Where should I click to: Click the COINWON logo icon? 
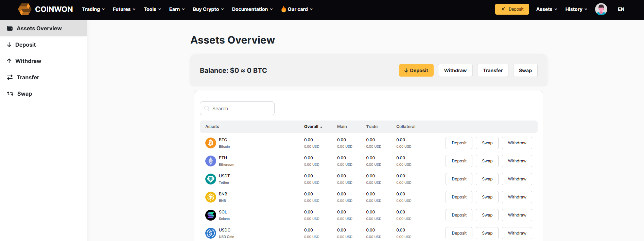[24, 9]
